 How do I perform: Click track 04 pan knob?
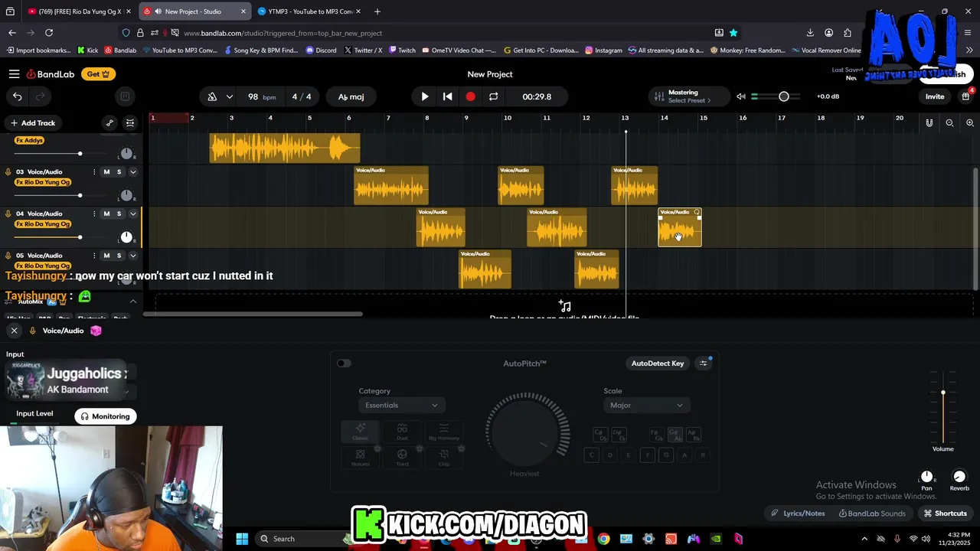pyautogui.click(x=126, y=237)
